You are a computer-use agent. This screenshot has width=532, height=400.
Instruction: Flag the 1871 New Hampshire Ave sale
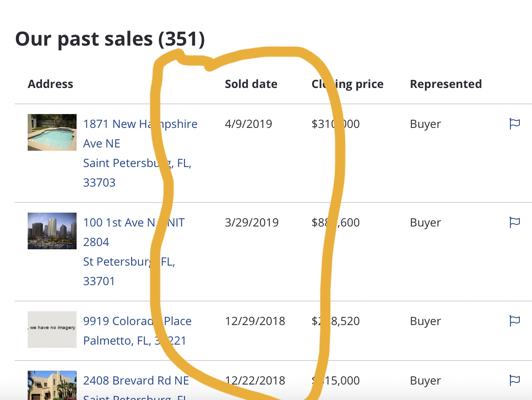[514, 124]
